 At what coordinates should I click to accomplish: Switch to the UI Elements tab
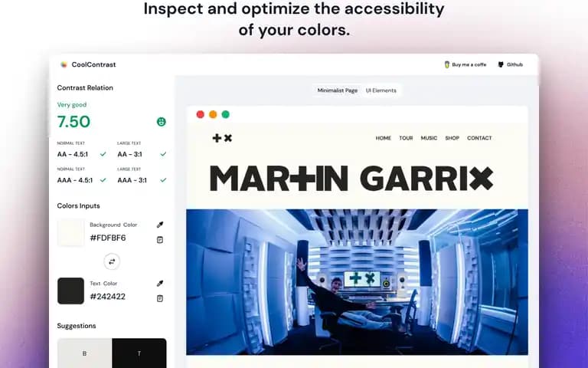pos(381,90)
